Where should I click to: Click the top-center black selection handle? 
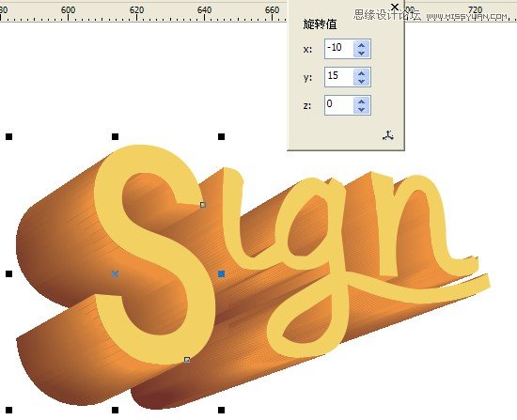point(115,136)
